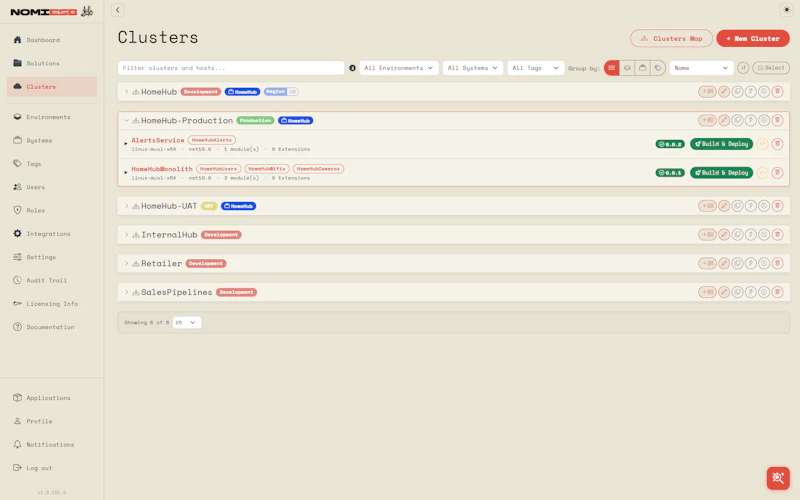Click the copy icon on InternalHub row
The width and height of the screenshot is (800, 500).
[737, 235]
